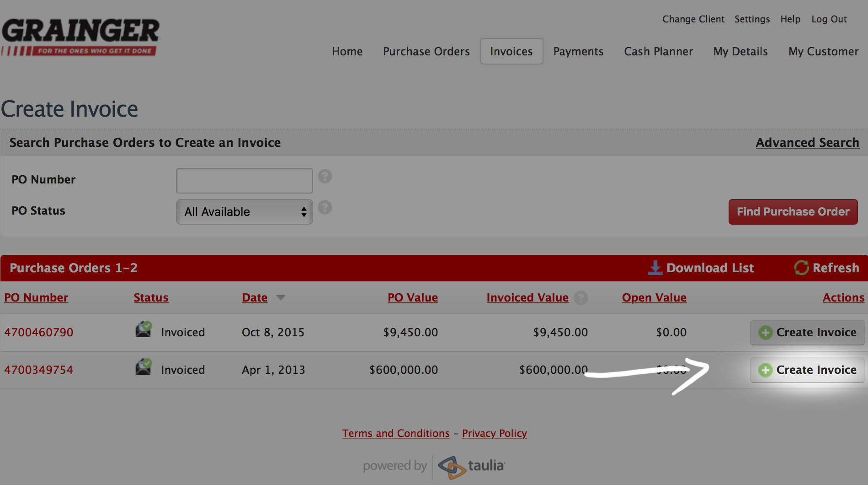Click the Invoiced status icon for PO 4700349754

[x=144, y=367]
